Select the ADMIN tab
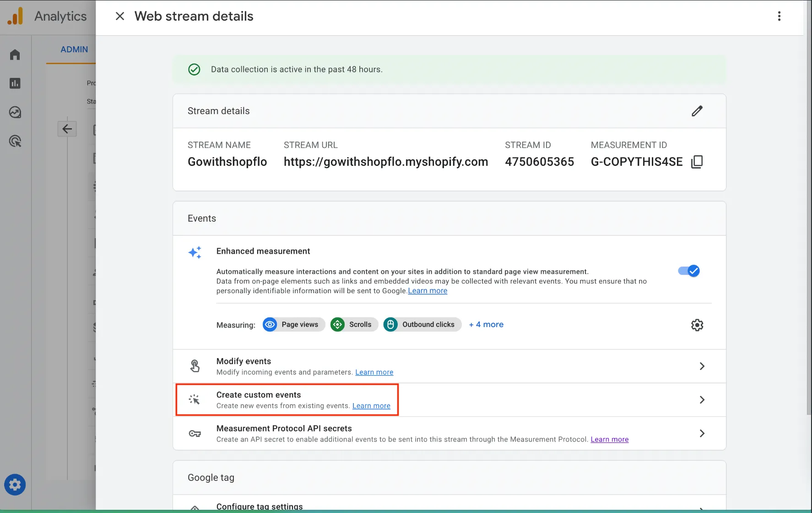This screenshot has height=513, width=812. 74,49
